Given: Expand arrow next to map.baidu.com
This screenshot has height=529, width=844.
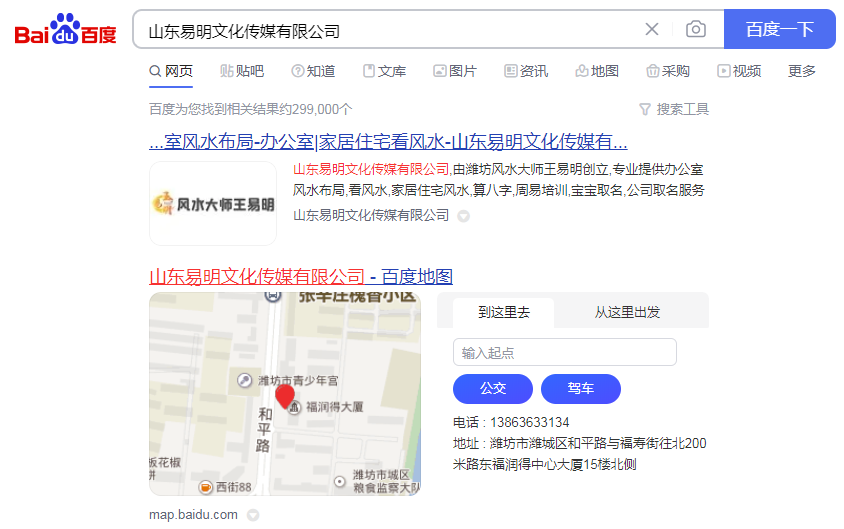Looking at the screenshot, I should 253,516.
